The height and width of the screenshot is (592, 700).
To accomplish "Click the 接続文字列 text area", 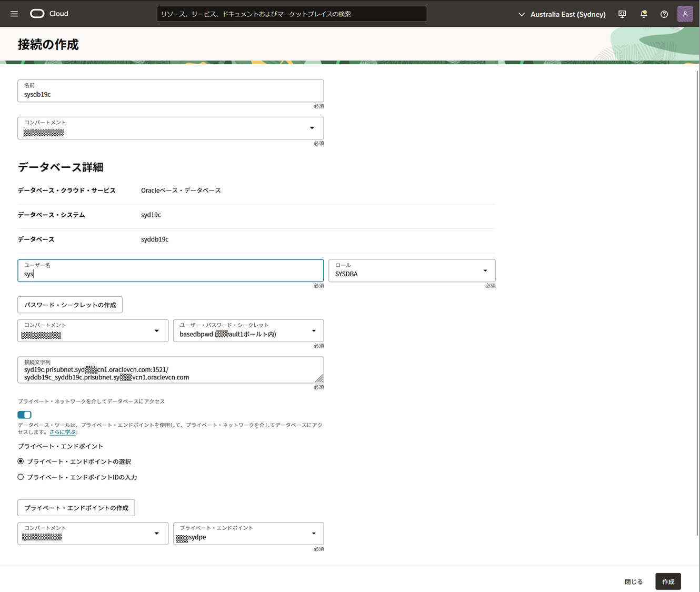I will point(171,370).
